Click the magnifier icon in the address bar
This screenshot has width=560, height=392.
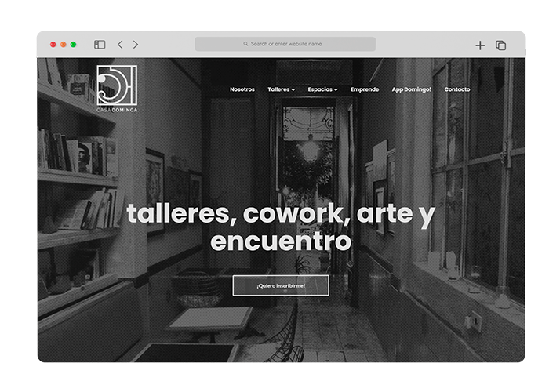pos(246,44)
